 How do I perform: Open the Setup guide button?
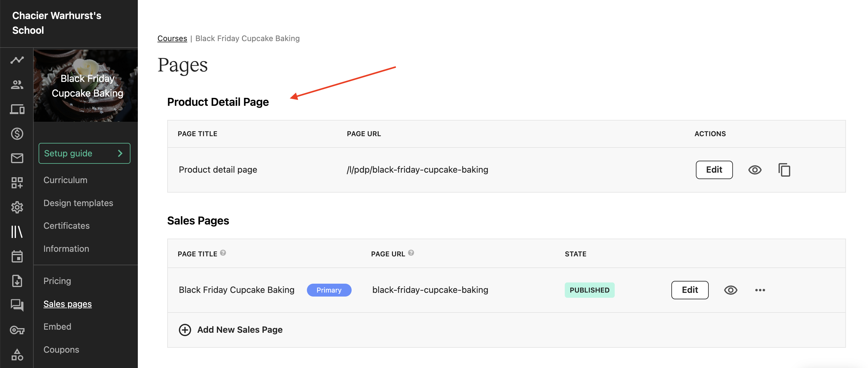[x=84, y=153]
